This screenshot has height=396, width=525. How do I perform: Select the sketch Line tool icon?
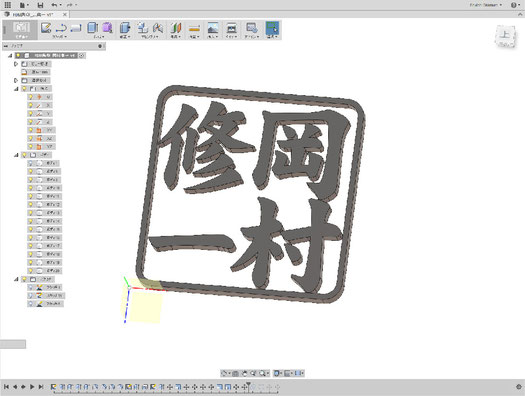[61, 28]
